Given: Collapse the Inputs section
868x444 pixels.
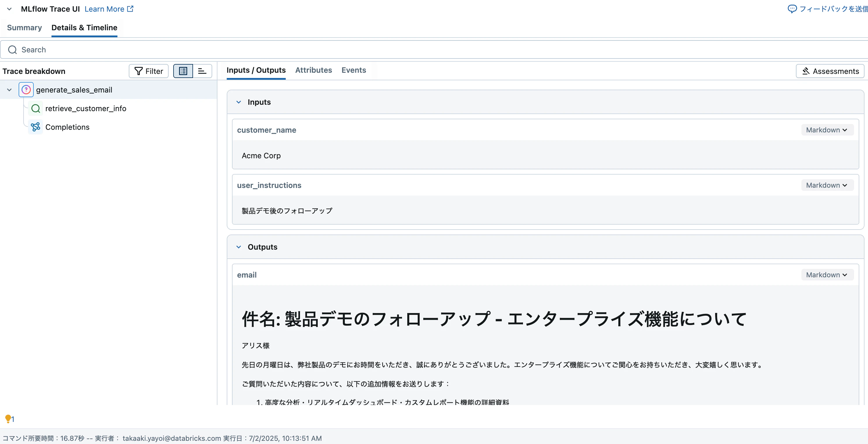Looking at the screenshot, I should [239, 102].
